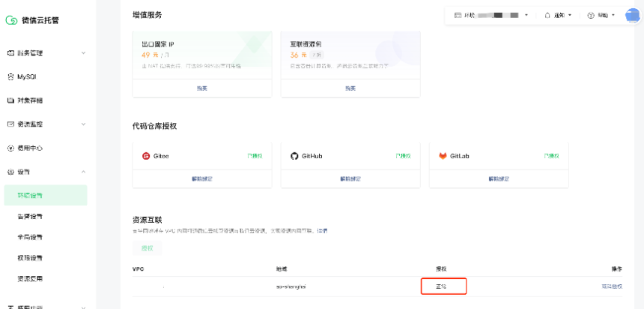Click the help question-mark icon
This screenshot has width=644, height=309.
tap(591, 15)
